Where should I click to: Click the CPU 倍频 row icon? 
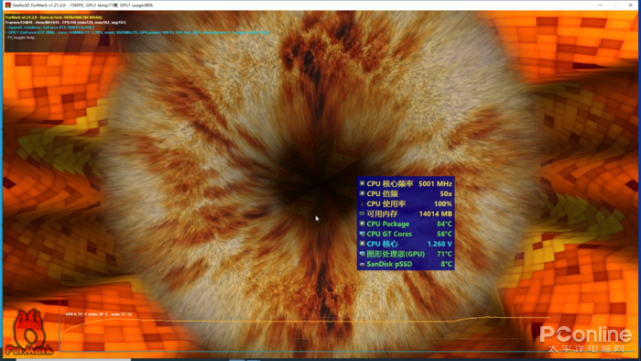(362, 193)
